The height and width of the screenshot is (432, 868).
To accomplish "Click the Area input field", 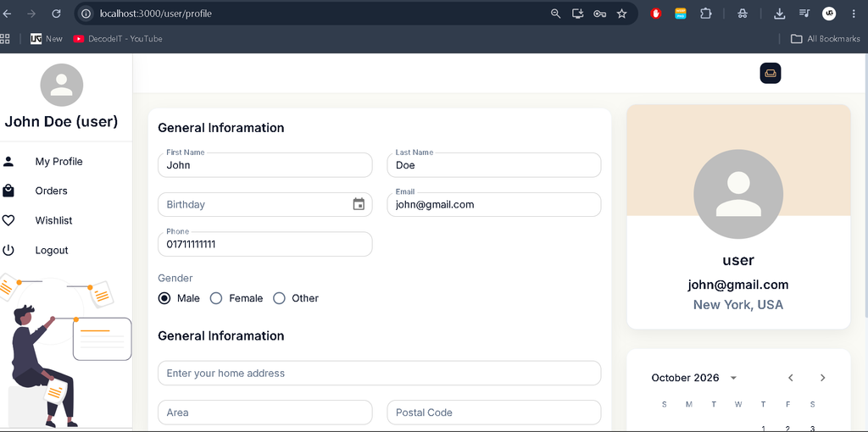I will [265, 412].
